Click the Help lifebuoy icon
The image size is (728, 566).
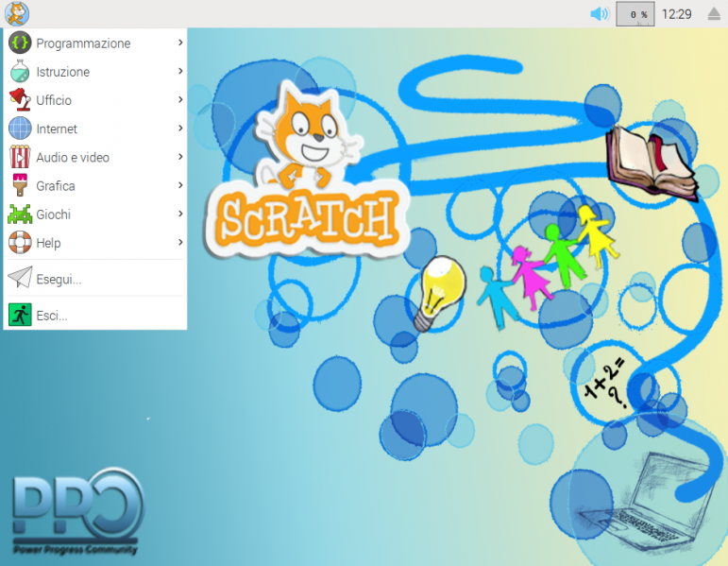(20, 242)
